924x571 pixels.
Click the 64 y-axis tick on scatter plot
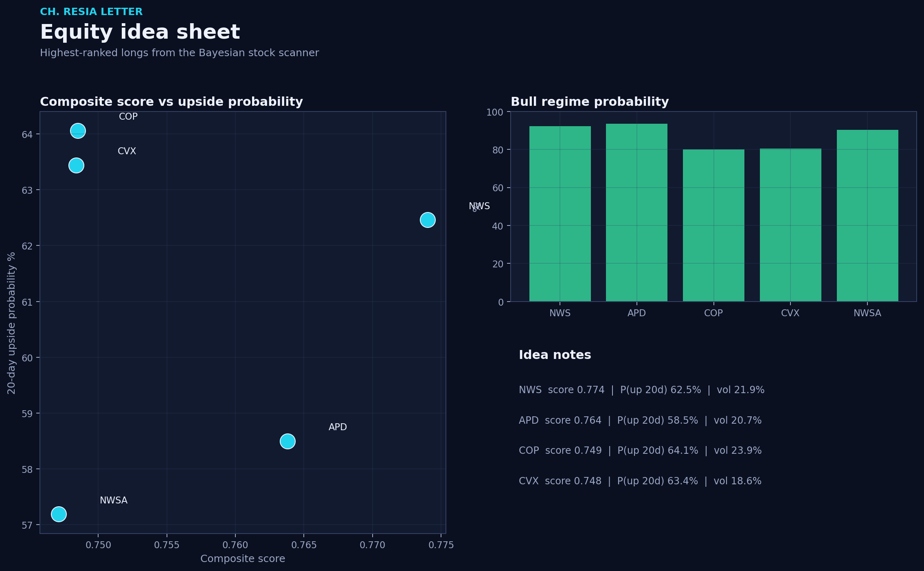tap(27, 135)
